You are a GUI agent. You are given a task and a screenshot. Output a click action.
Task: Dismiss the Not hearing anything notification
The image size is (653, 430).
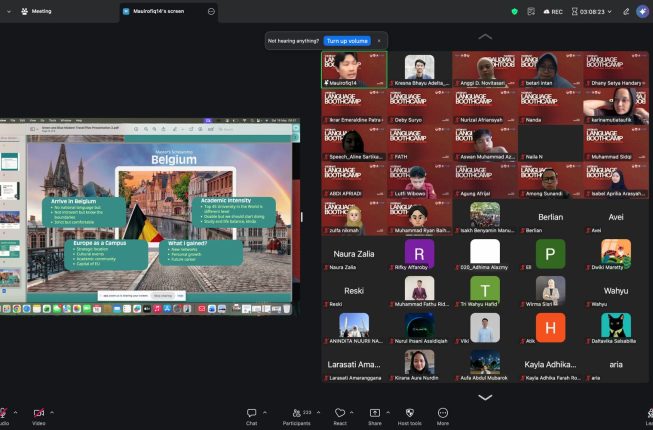click(379, 41)
